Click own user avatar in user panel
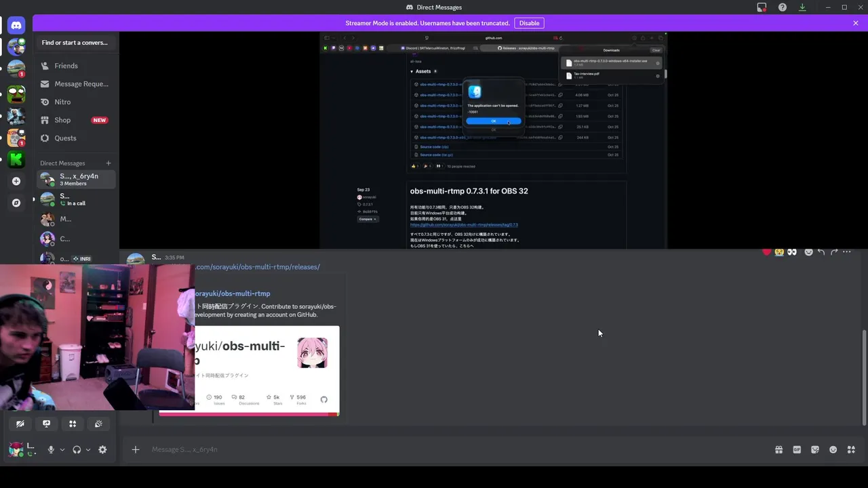 16,449
